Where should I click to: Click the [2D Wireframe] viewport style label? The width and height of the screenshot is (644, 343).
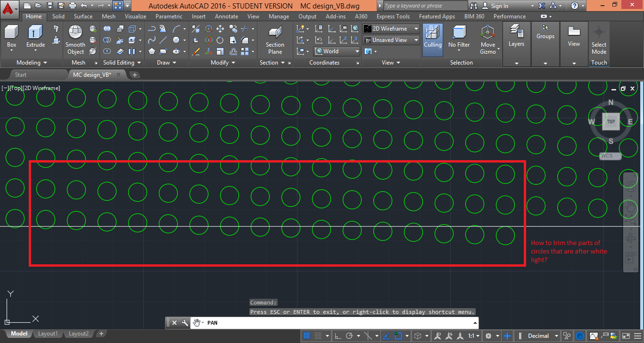(41, 88)
